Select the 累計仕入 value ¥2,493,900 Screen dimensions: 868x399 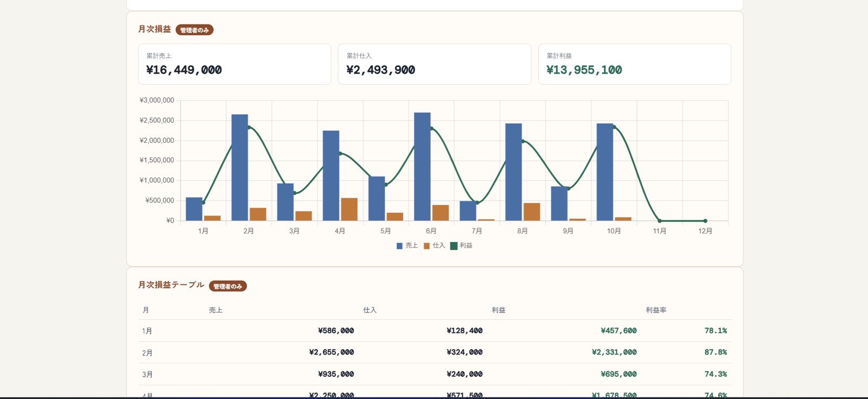coord(381,70)
